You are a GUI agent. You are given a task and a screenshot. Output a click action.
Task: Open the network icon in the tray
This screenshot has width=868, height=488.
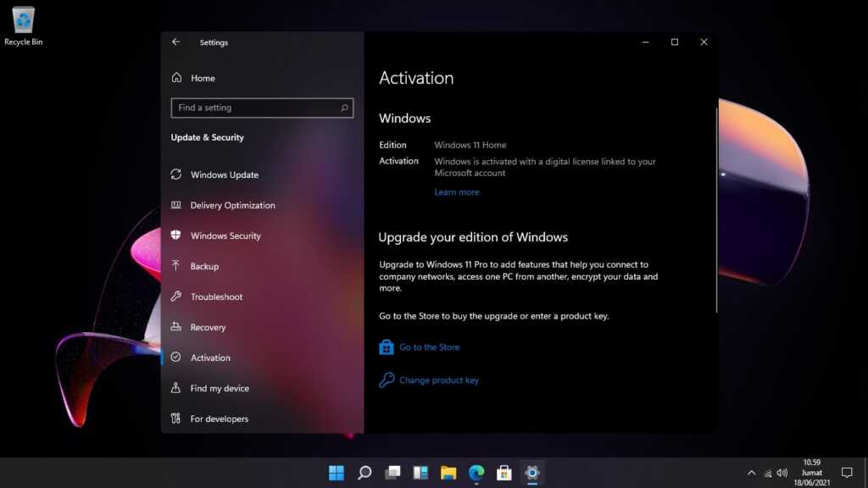pos(768,473)
